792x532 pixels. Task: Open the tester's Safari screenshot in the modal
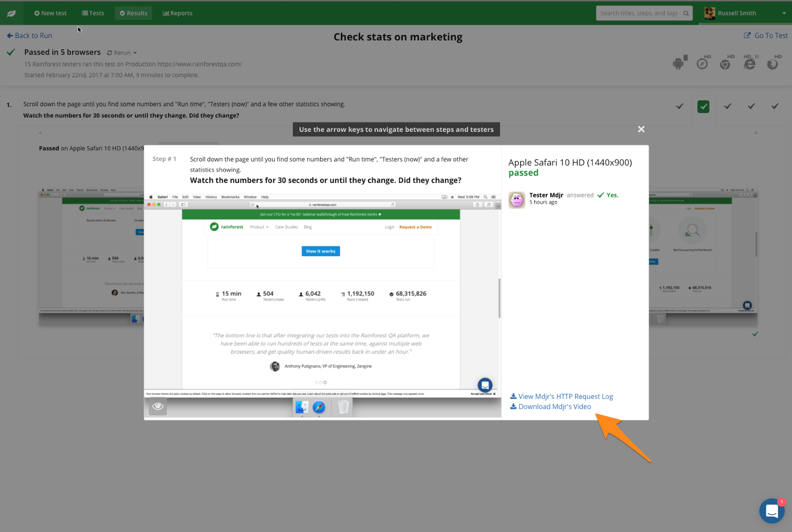(x=322, y=306)
